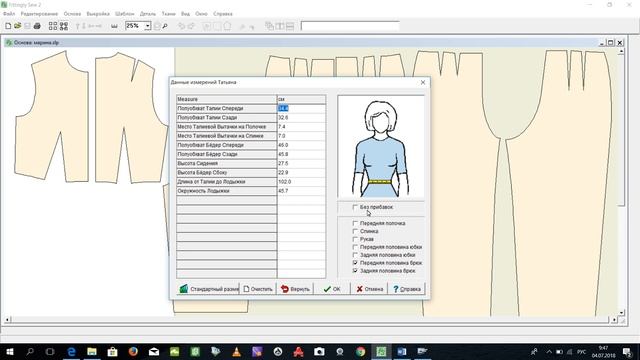Check the 'Передняя полочка' checkbox
The image size is (640, 360).
(x=355, y=223)
